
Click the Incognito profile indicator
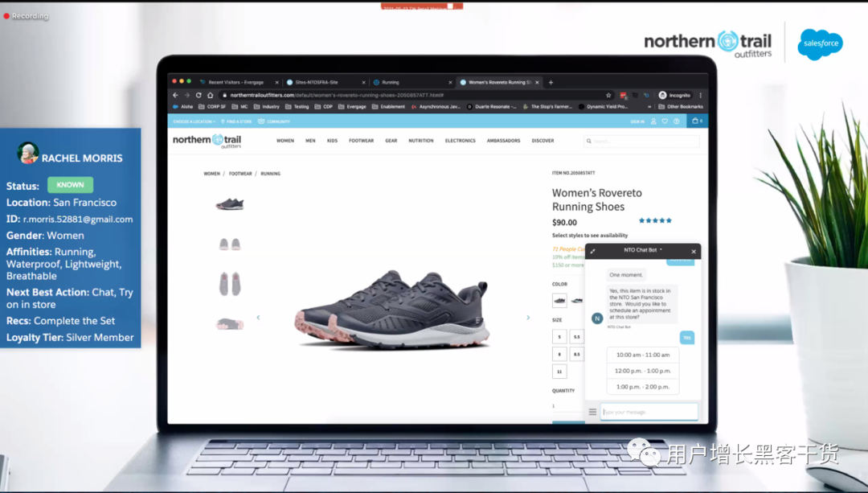[674, 95]
